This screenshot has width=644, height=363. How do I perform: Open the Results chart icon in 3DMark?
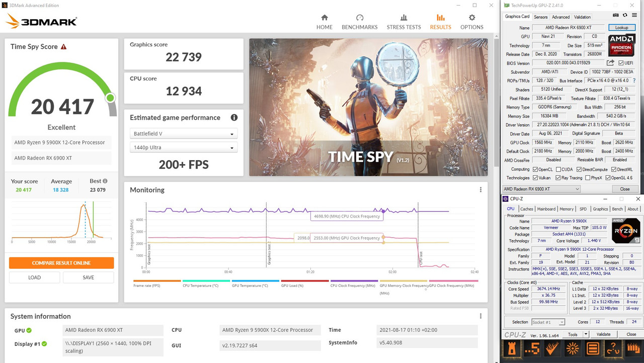441,18
